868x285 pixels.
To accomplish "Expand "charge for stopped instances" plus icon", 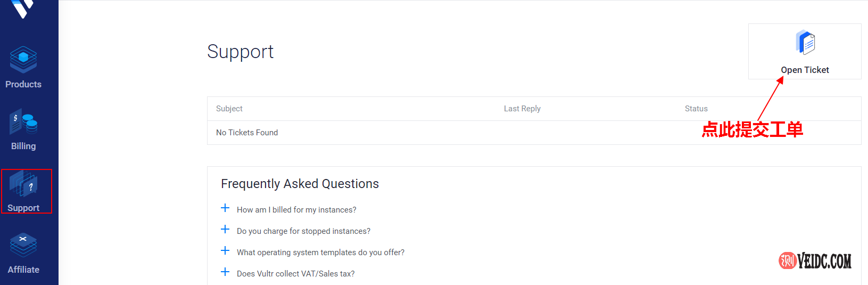I will [225, 230].
